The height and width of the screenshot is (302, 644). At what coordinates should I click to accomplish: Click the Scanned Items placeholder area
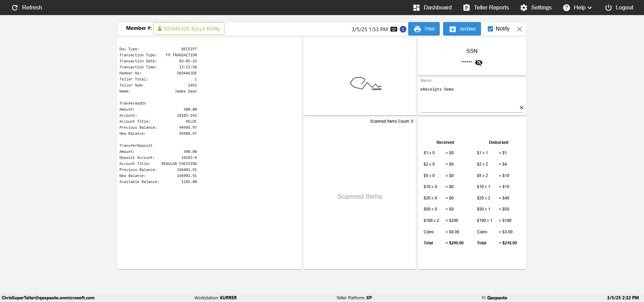360,196
